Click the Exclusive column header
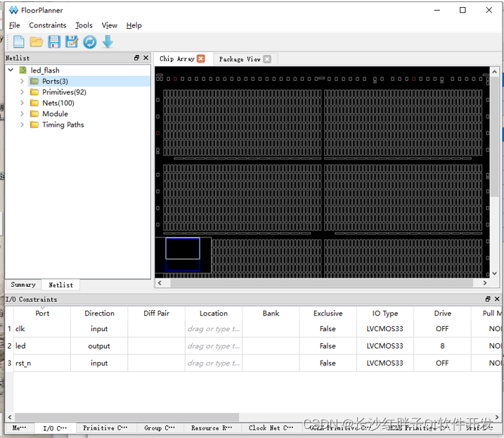Viewport: 504px width, 438px height. pyautogui.click(x=328, y=314)
